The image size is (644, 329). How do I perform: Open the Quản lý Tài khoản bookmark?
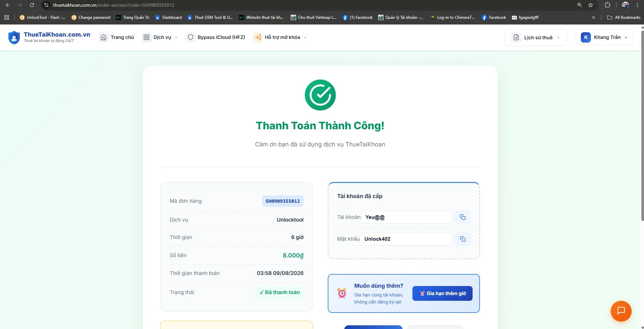click(x=401, y=17)
